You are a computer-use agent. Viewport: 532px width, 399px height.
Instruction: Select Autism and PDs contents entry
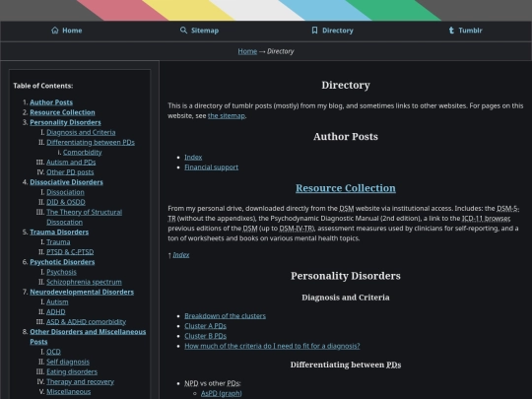tap(71, 163)
